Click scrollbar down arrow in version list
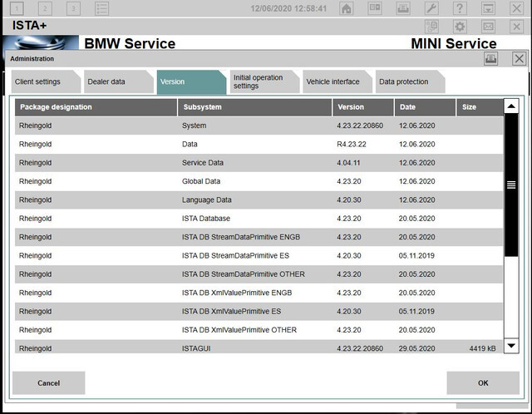 tap(511, 346)
